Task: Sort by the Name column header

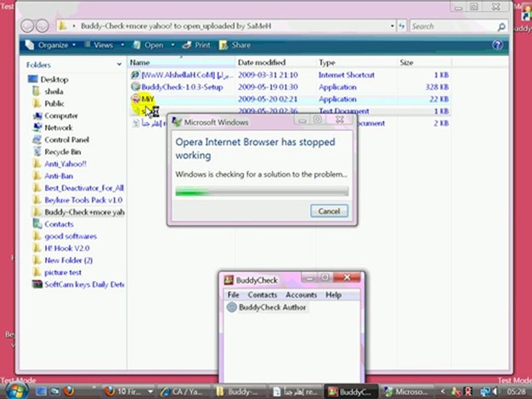Action: point(182,63)
